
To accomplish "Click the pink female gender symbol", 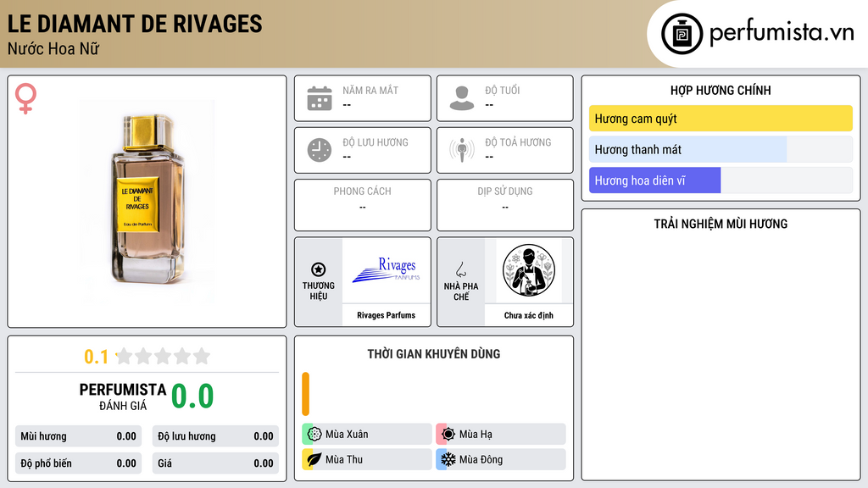I will pyautogui.click(x=25, y=98).
